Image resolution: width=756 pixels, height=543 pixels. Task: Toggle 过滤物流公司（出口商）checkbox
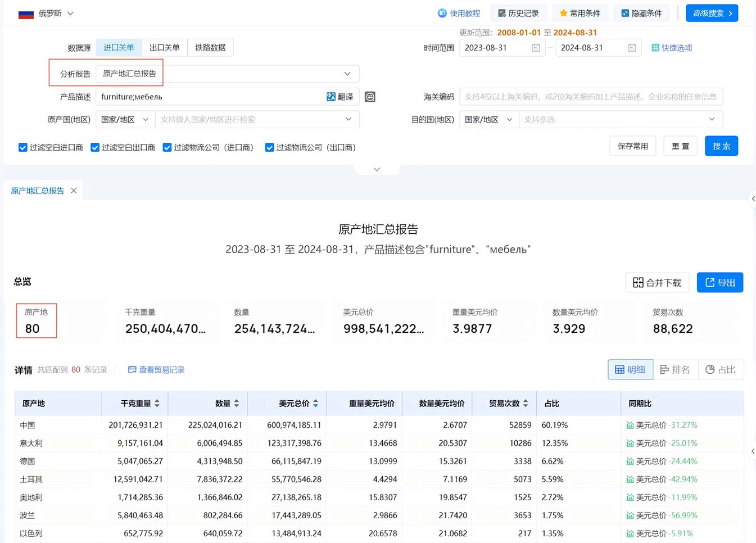click(269, 148)
